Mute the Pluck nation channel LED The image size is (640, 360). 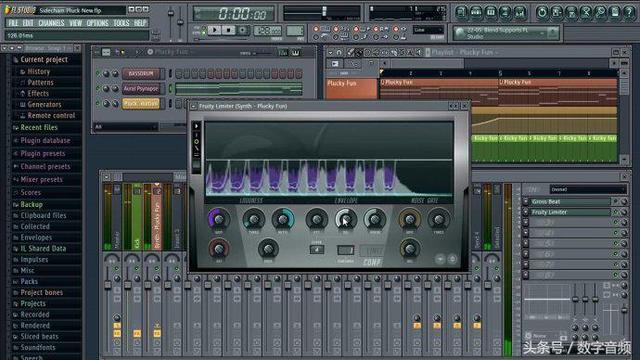pos(98,103)
